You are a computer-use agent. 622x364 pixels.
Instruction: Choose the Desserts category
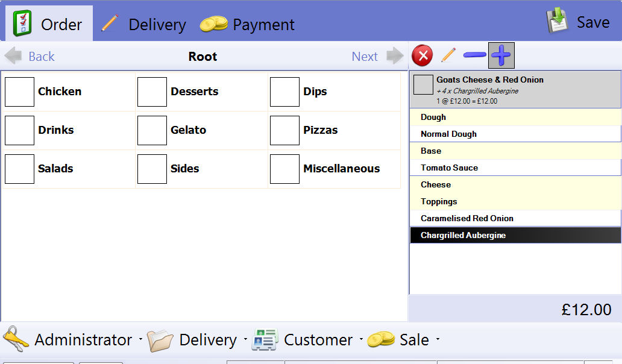coord(194,92)
